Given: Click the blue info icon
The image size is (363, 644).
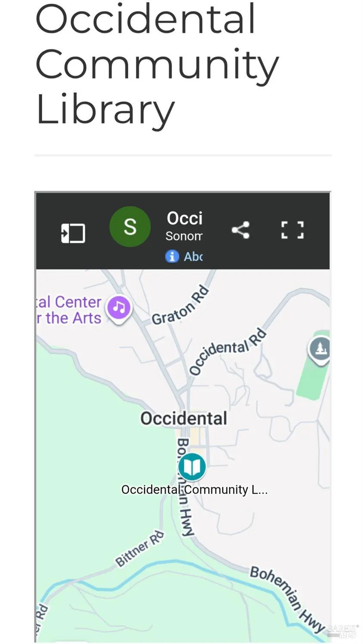Looking at the screenshot, I should (172, 256).
